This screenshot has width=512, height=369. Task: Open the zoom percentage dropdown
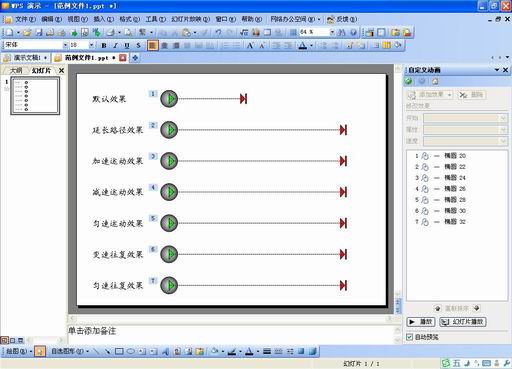tap(332, 32)
